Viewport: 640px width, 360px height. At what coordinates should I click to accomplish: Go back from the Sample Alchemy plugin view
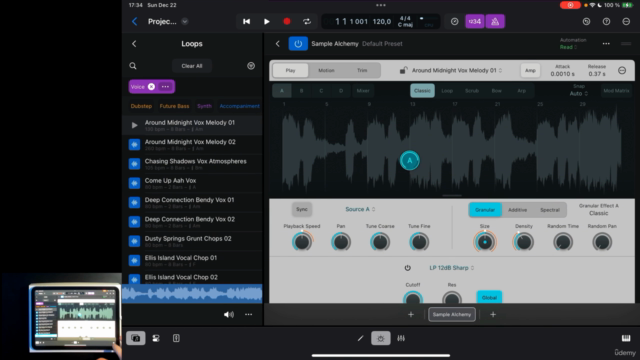(278, 44)
